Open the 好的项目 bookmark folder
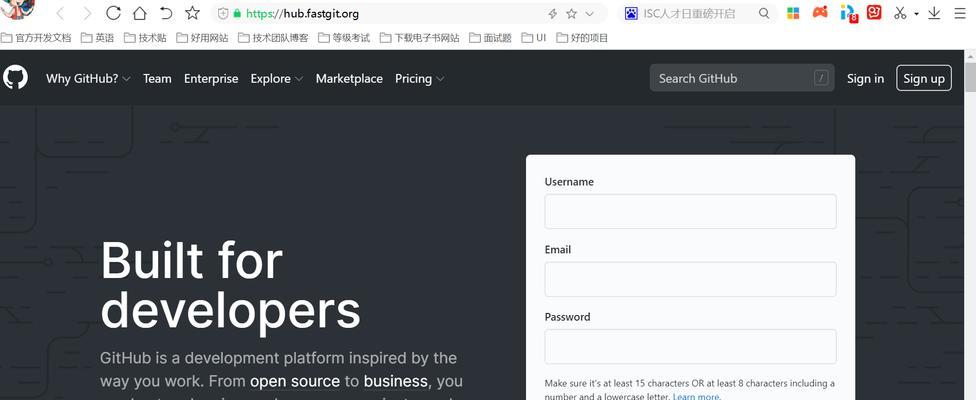This screenshot has width=976, height=400. 582,38
